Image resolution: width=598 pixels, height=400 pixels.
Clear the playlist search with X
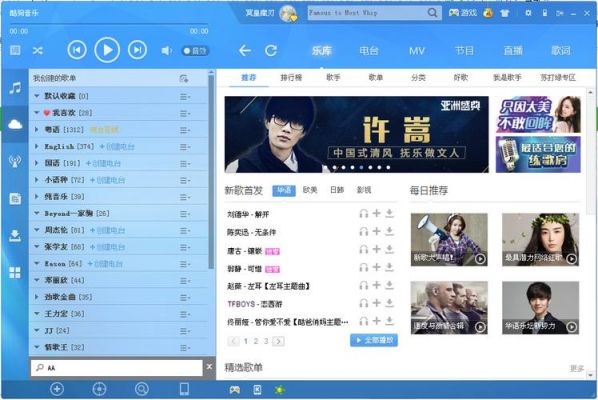[209, 367]
